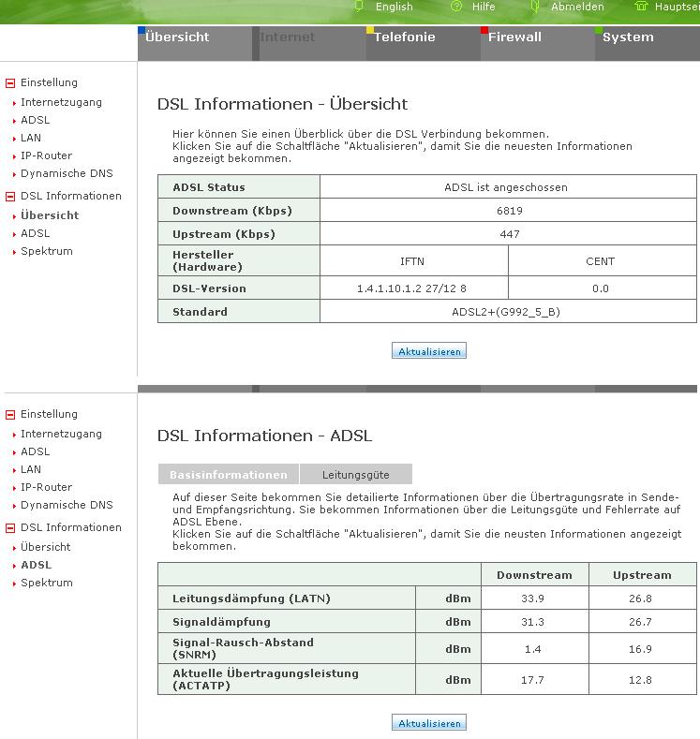The height and width of the screenshot is (739, 700).
Task: Click the SNRM downstream value 1.4
Action: 532,649
